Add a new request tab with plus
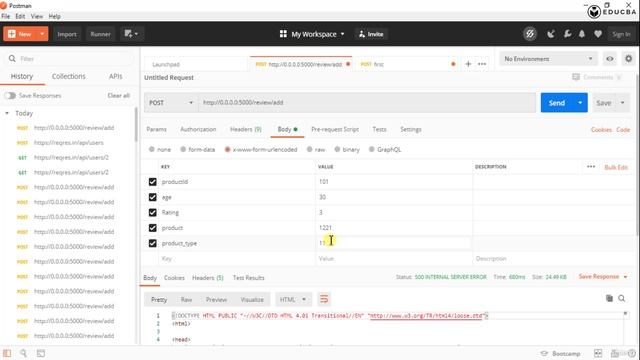This screenshot has height=360, width=640. tap(468, 64)
